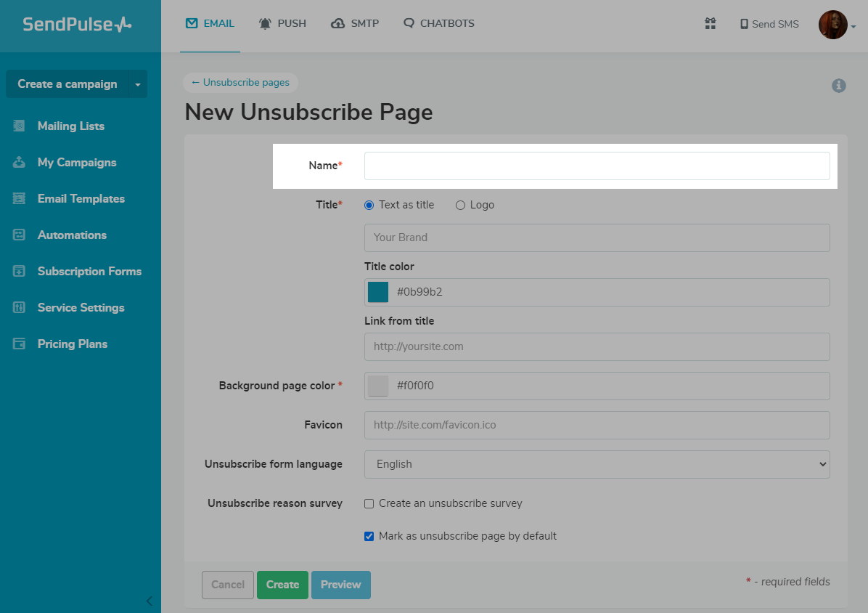Click the Email Templates sidebar icon
Viewport: 868px width, 613px height.
pos(20,198)
